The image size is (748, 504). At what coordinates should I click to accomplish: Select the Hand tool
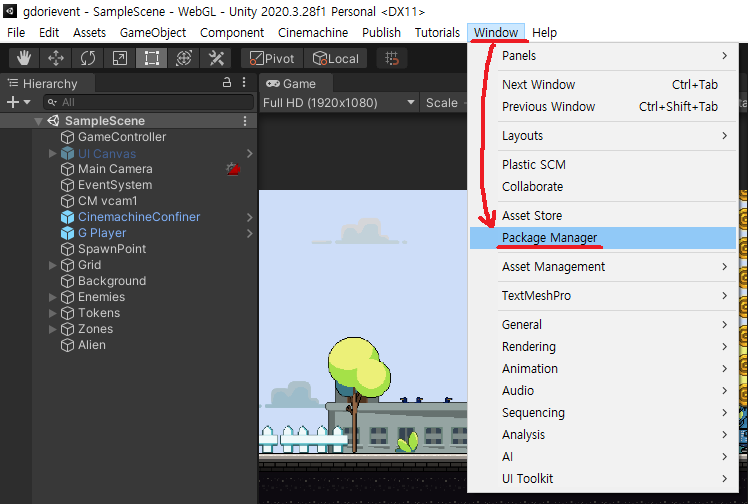[24, 58]
